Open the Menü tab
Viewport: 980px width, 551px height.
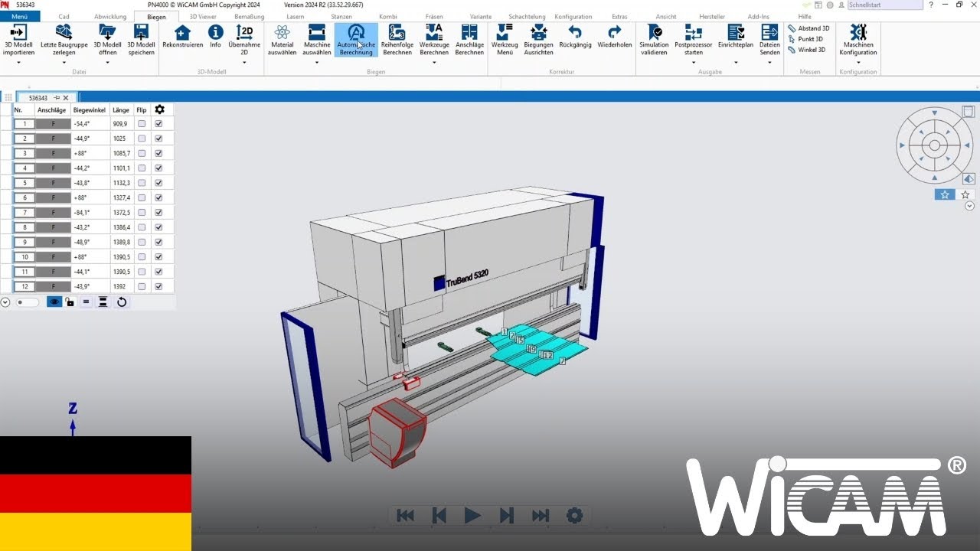point(19,16)
